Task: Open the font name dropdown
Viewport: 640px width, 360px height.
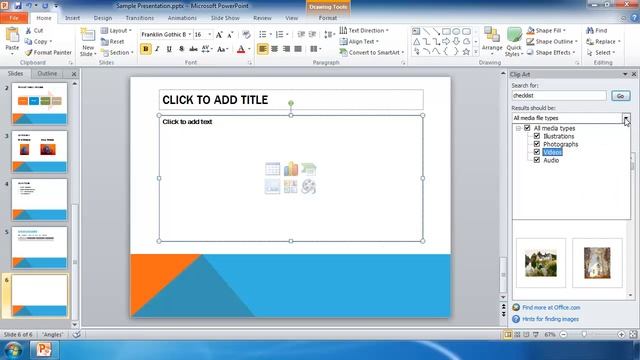Action: tap(189, 35)
